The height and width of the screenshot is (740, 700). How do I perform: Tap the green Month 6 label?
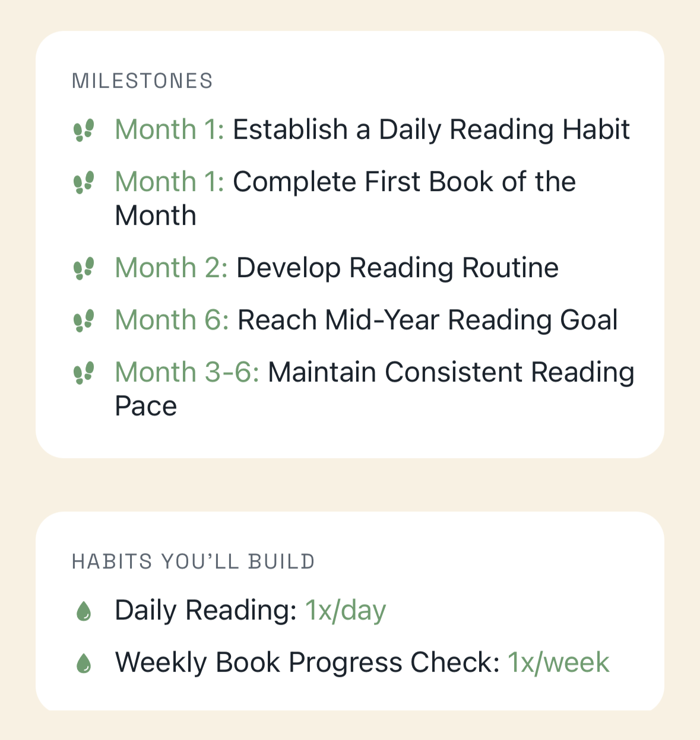point(172,320)
